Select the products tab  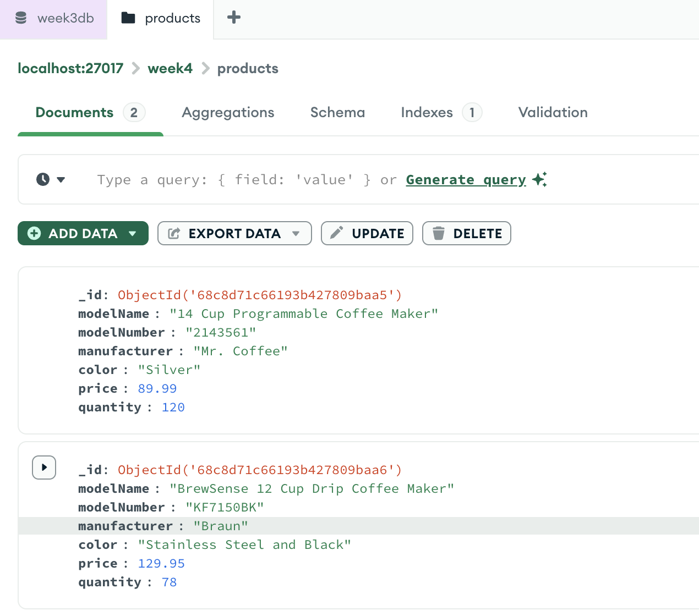(160, 19)
